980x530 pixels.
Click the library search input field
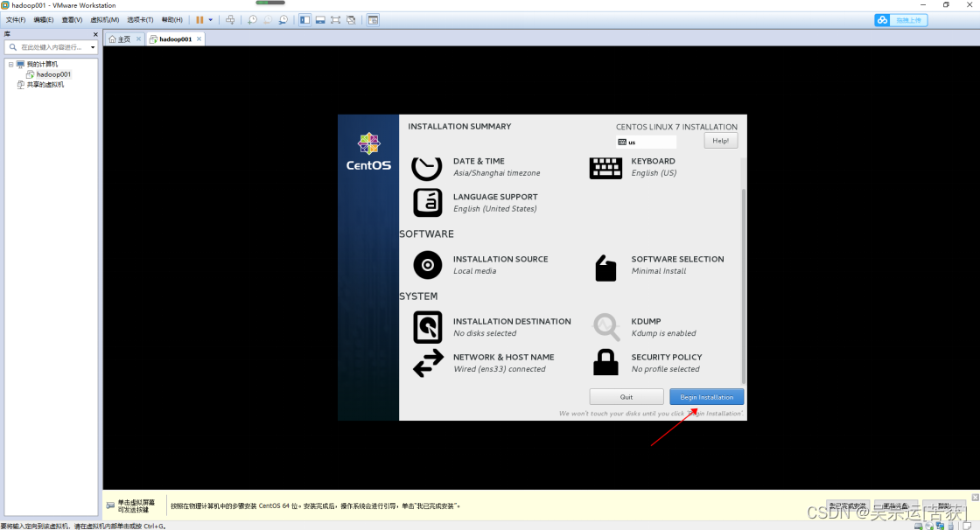[50, 47]
